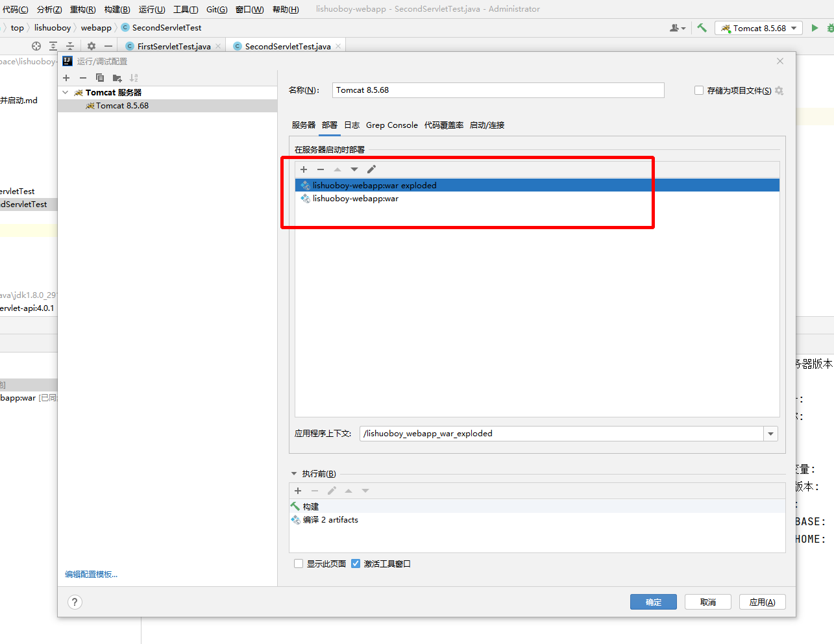Viewport: 834px width, 644px height.
Task: Select the 编译 2 artifacts task
Action: pyautogui.click(x=537, y=520)
